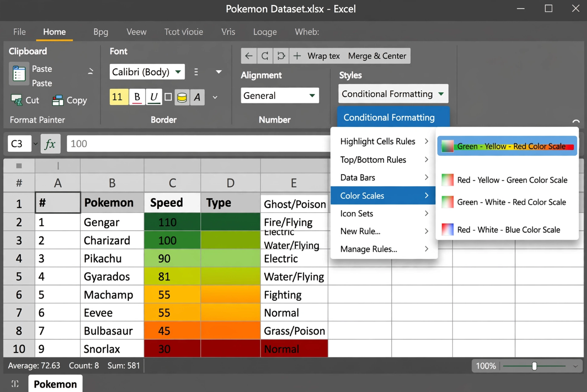Open the Bpg ribbon tab
Screen dimensions: 587x392
coord(100,32)
